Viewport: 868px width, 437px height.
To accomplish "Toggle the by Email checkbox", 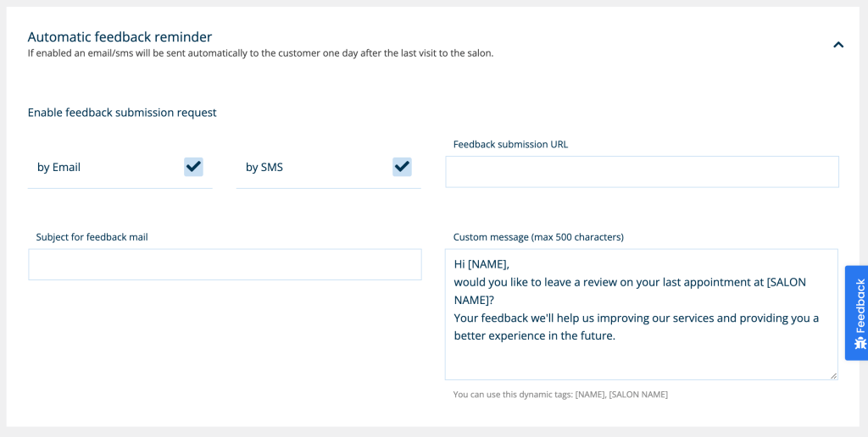I will 193,167.
